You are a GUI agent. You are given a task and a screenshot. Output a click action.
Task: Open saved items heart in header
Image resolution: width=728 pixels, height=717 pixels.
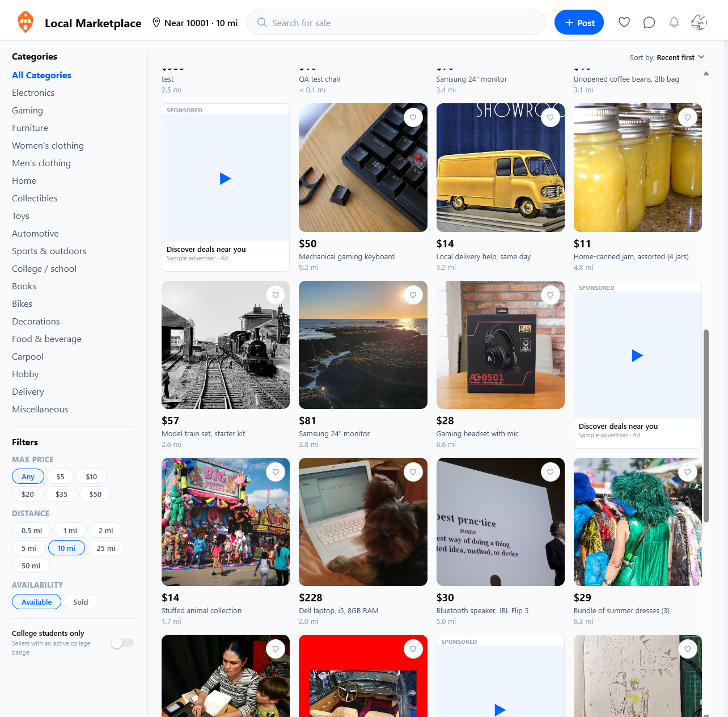click(x=624, y=22)
